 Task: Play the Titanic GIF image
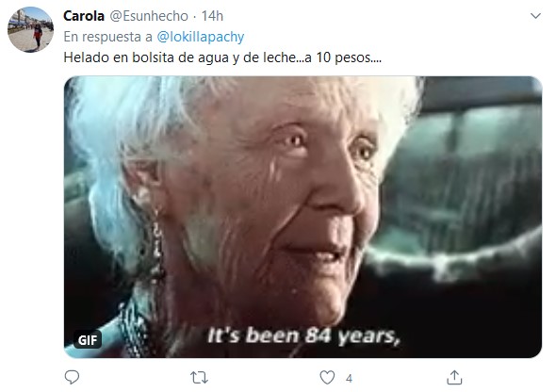tap(303, 217)
